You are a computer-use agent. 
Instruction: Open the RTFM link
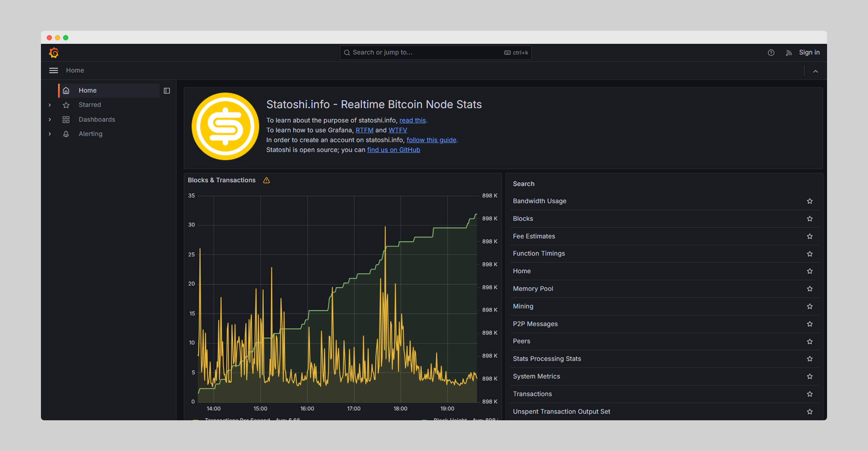pyautogui.click(x=364, y=130)
